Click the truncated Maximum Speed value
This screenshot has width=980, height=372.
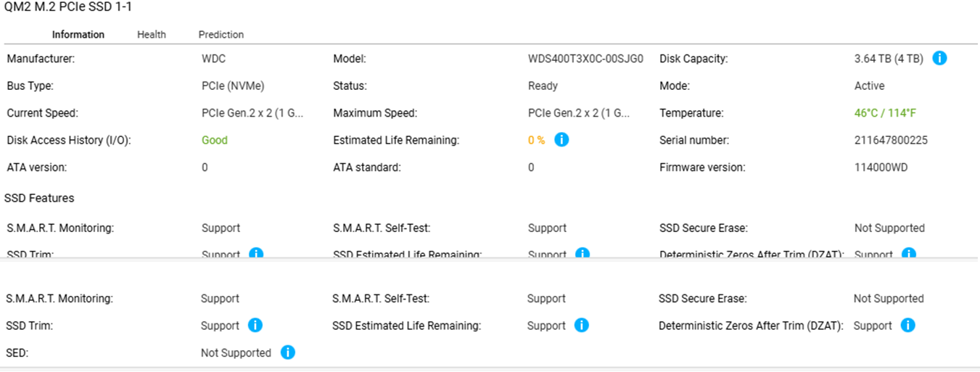coord(579,114)
